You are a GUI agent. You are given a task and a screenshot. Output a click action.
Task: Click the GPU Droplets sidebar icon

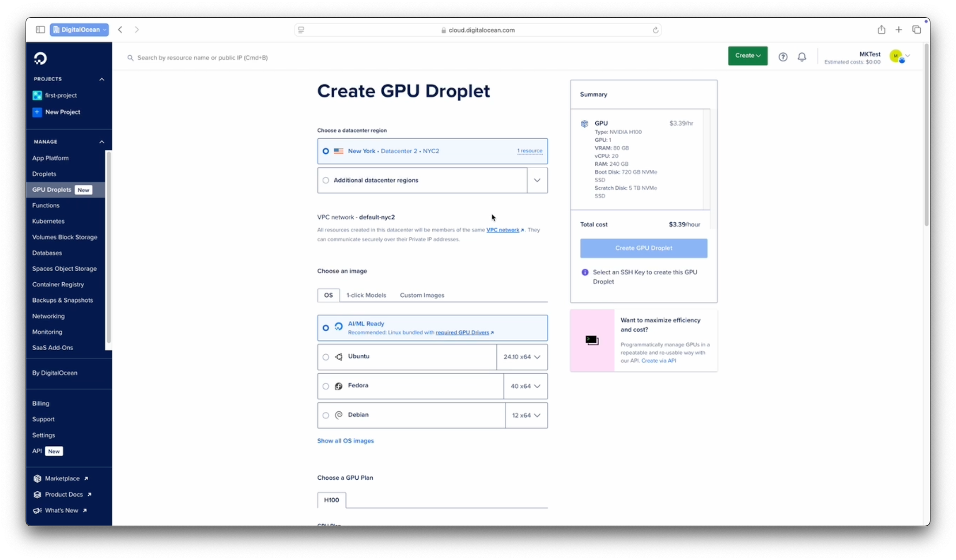52,189
